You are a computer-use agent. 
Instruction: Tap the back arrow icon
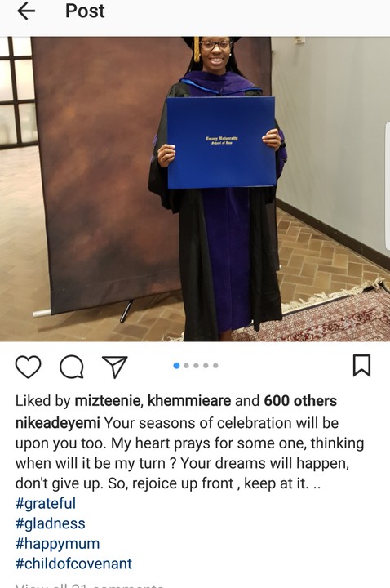coord(26,11)
